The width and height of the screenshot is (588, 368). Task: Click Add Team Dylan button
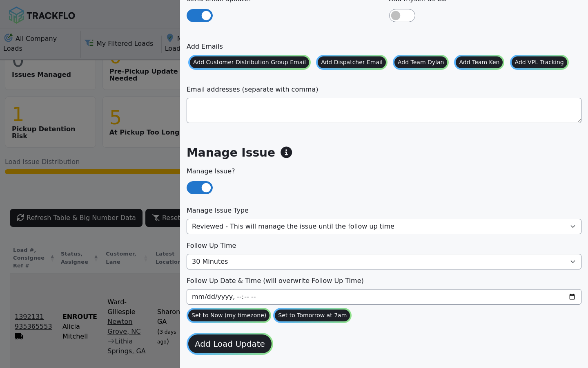[421, 63]
